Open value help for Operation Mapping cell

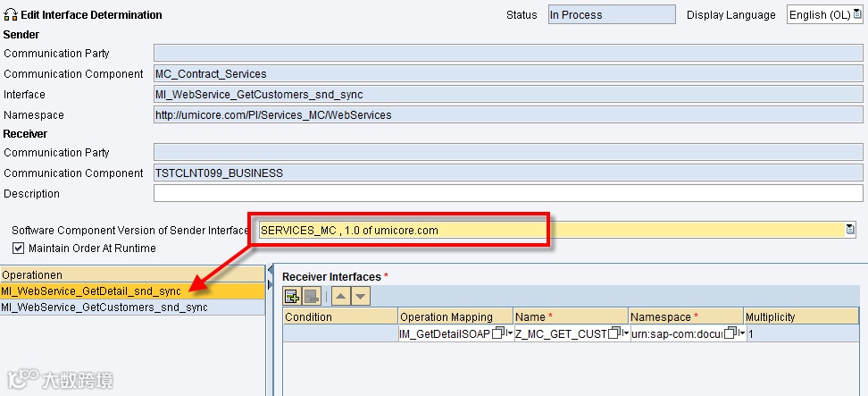coord(497,333)
